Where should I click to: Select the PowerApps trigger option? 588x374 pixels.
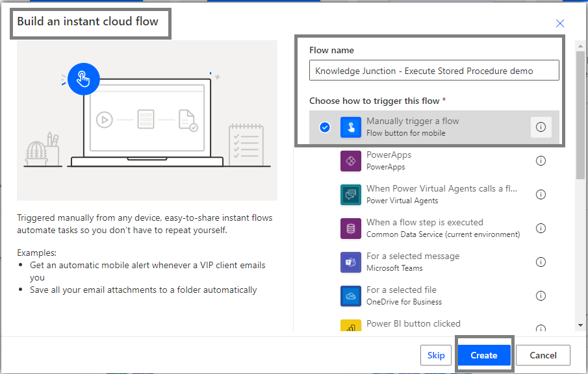(x=434, y=161)
